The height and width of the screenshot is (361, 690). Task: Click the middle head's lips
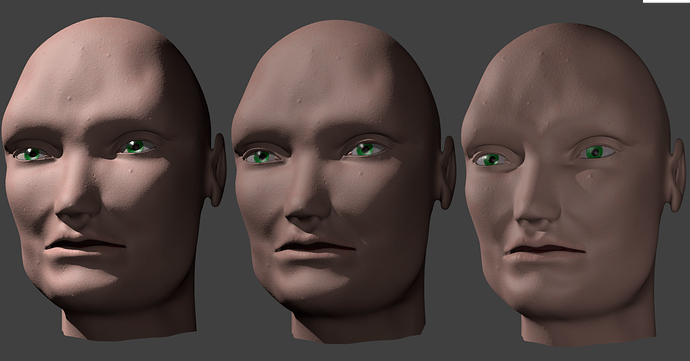tap(315, 249)
